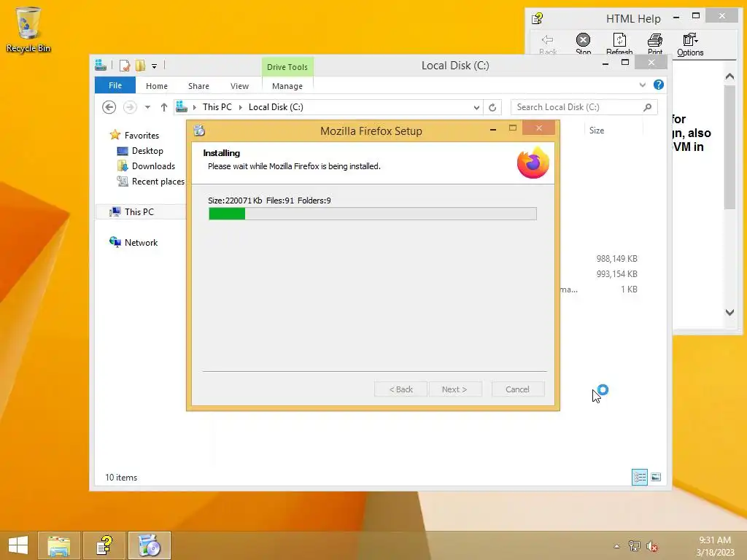Go back in File Explorer
Image resolution: width=747 pixels, height=560 pixels.
[109, 107]
